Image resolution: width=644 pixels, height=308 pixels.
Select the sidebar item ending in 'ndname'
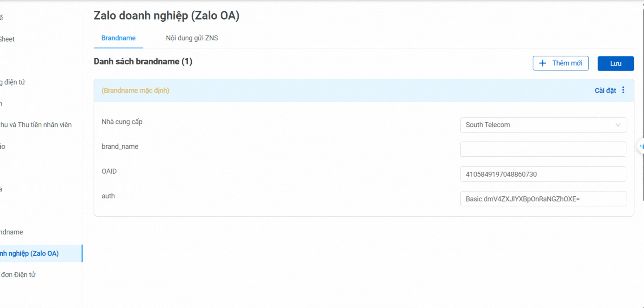(x=12, y=232)
